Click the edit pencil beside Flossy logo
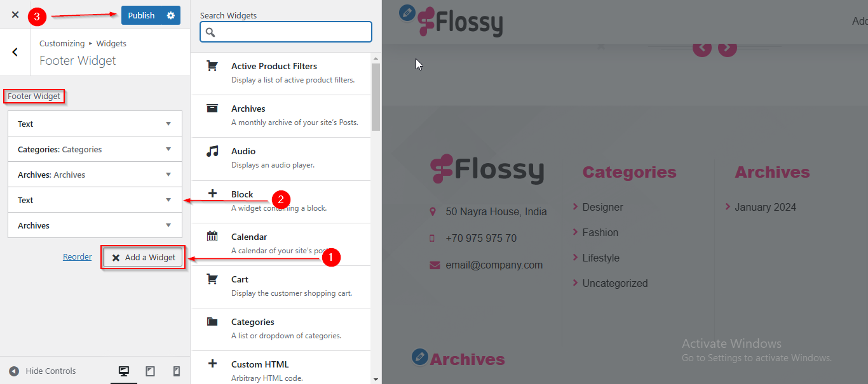The height and width of the screenshot is (384, 868). (407, 13)
